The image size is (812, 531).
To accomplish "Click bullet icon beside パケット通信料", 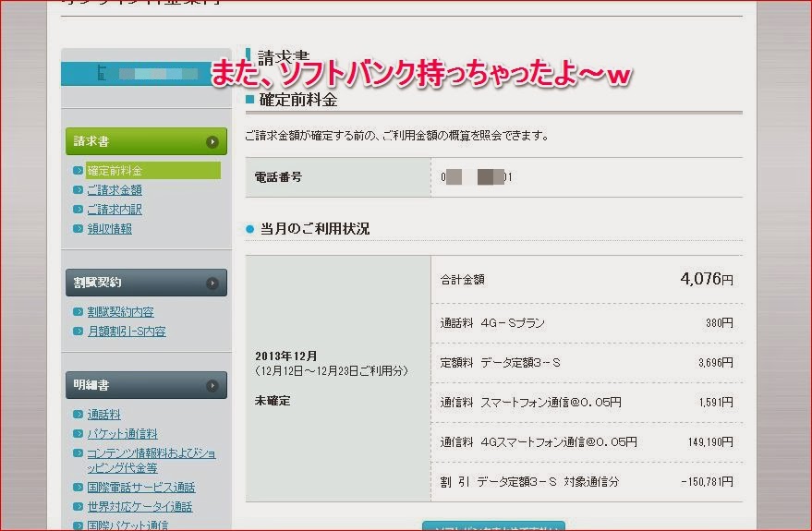I will click(x=79, y=433).
